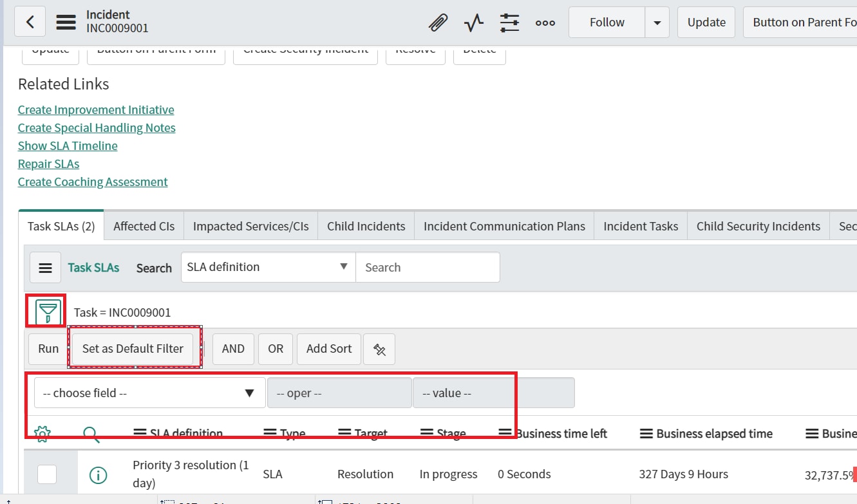Image resolution: width=857 pixels, height=504 pixels.
Task: Open the more options ellipsis icon
Action: (x=545, y=23)
